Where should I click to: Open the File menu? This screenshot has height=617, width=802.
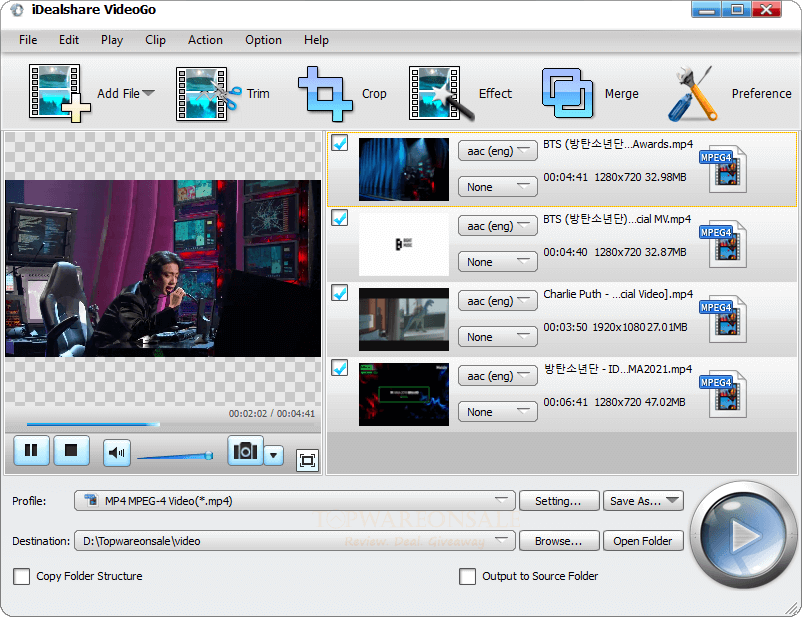tap(28, 40)
